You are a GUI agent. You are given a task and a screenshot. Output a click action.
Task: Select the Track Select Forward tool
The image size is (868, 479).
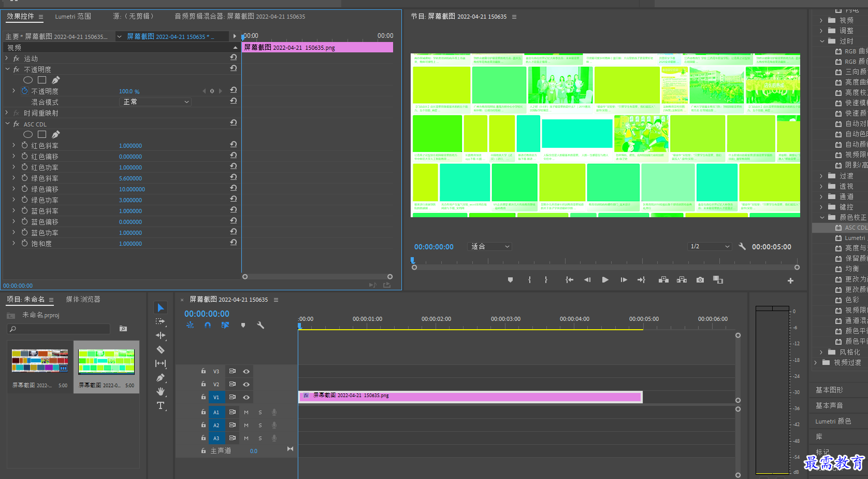[161, 321]
